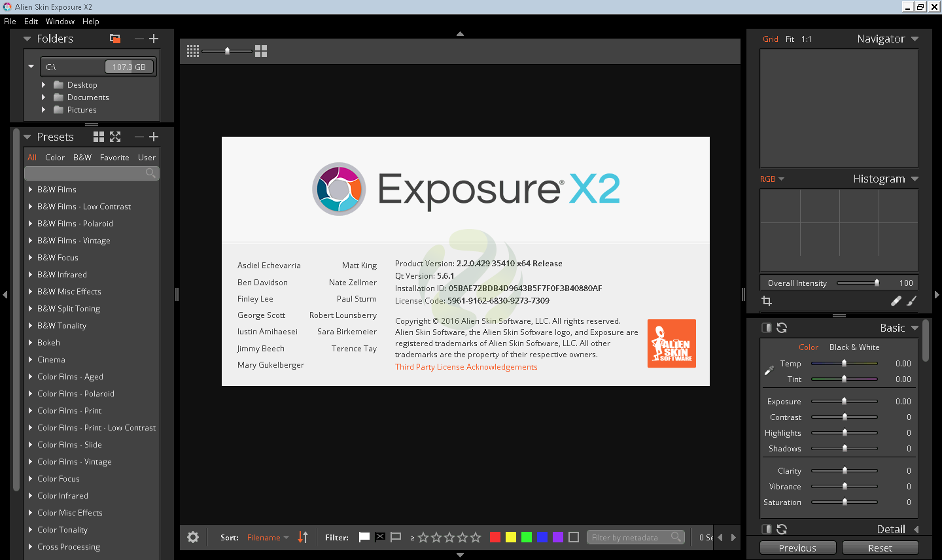Click search magnifier in presets search box
942x560 pixels.
[150, 173]
